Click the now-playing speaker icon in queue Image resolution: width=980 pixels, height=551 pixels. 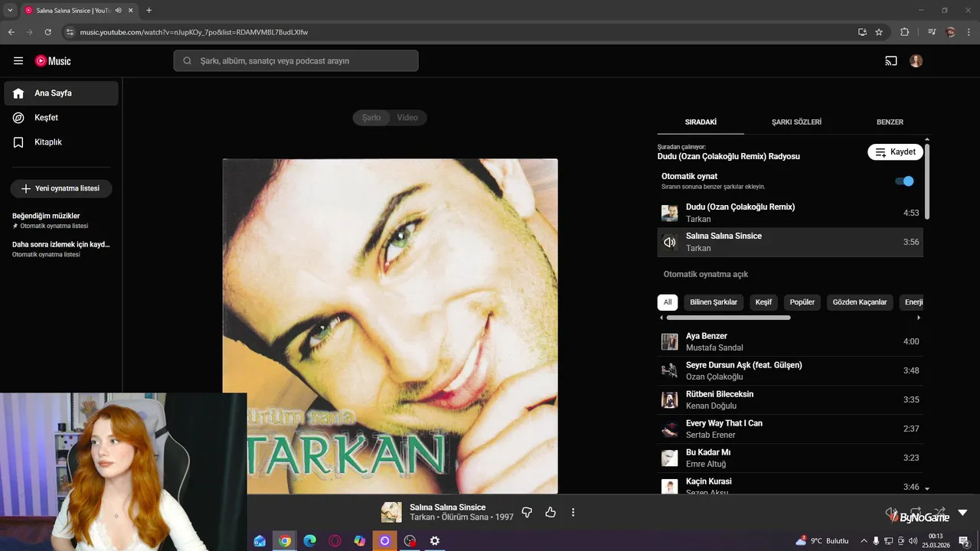point(670,242)
